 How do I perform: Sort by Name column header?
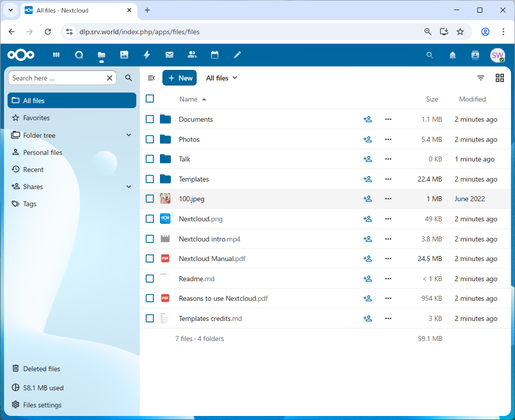pyautogui.click(x=193, y=99)
